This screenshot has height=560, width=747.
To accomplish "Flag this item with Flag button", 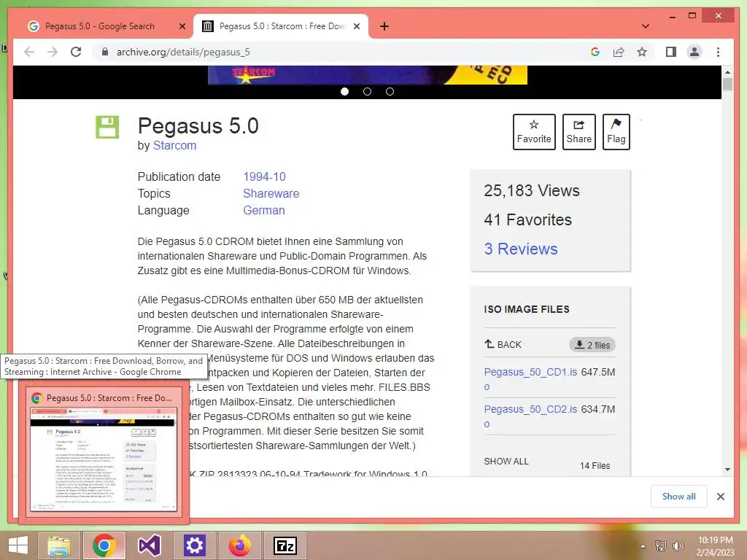I will point(616,132).
